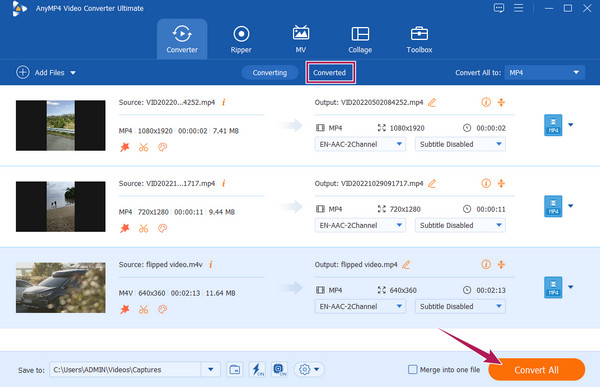Click compress icon for flipped video.mp4 output

(501, 265)
